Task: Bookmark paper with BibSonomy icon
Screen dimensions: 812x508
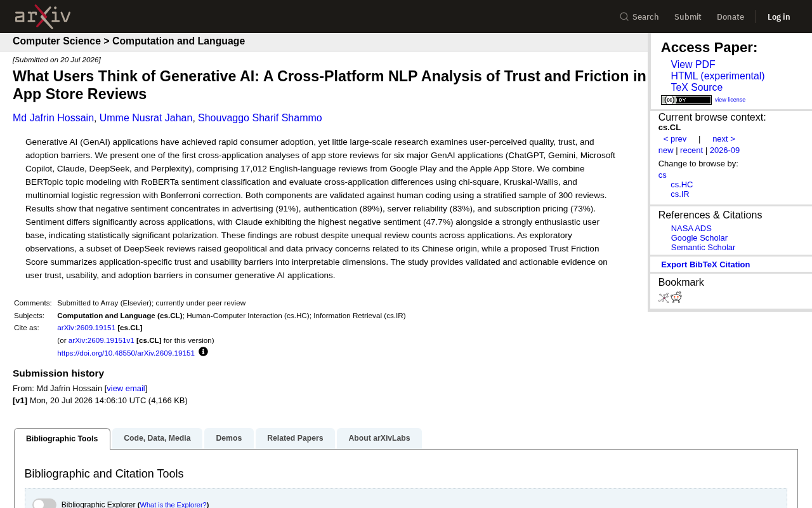Action: pos(664,297)
